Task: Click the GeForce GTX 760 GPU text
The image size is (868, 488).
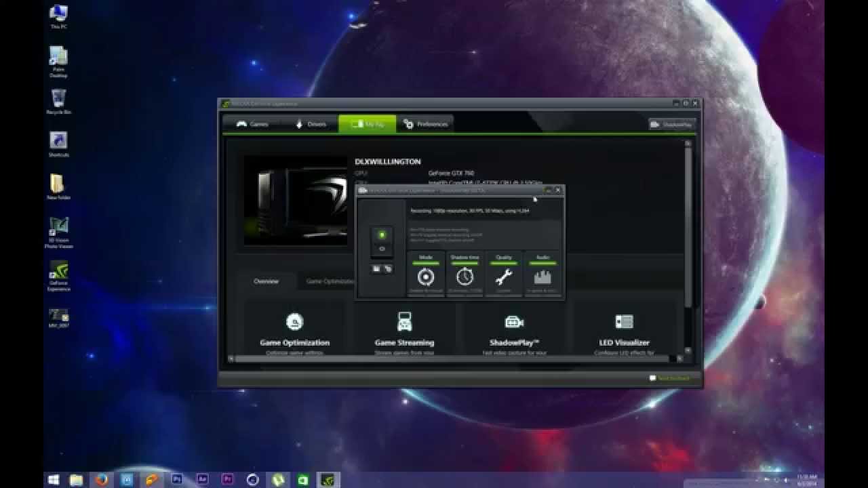Action: pos(451,174)
